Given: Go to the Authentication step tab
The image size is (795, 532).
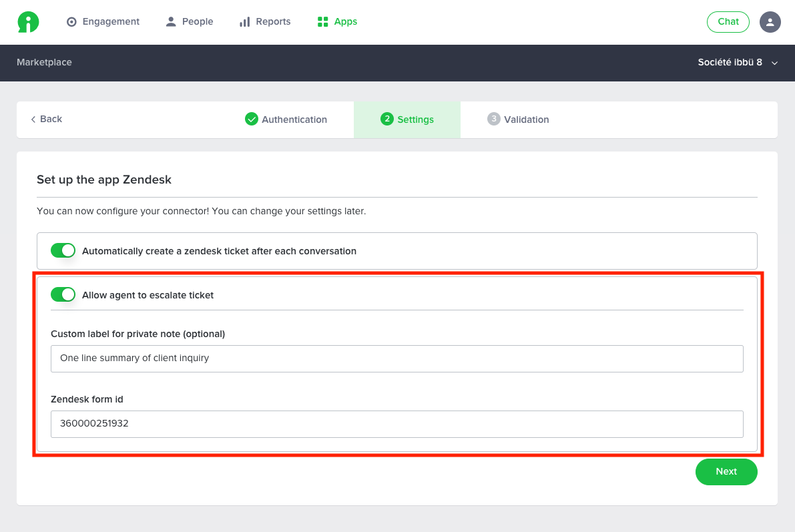Looking at the screenshot, I should coord(286,119).
